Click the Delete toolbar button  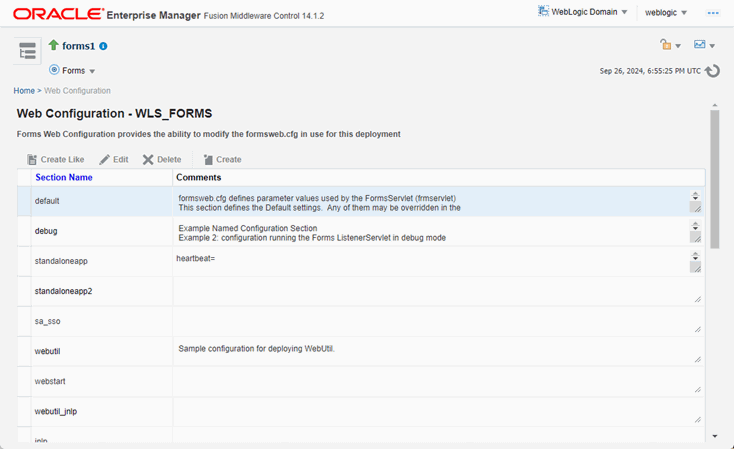pyautogui.click(x=162, y=160)
